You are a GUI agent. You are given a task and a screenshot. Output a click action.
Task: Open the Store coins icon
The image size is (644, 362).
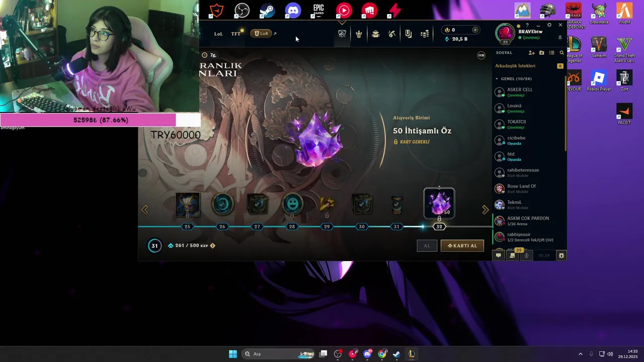pos(425,34)
